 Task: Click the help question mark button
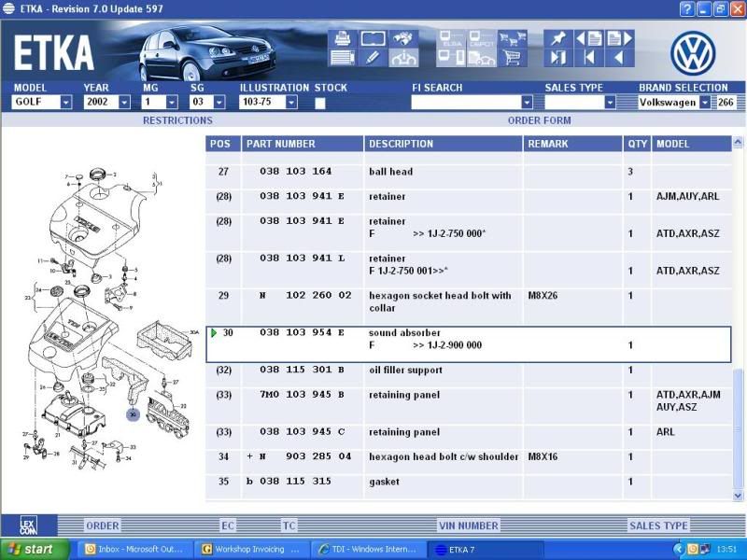pos(686,8)
